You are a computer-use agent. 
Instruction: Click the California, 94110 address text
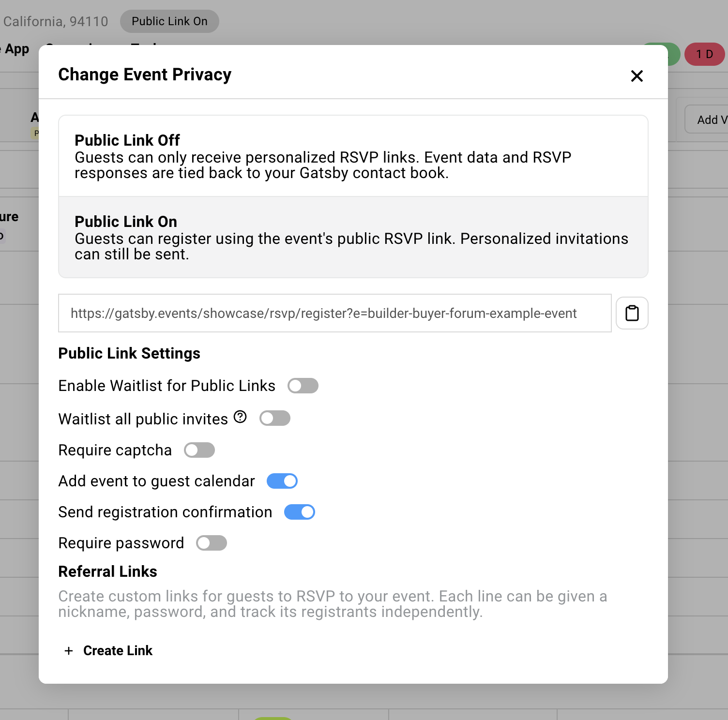point(55,21)
